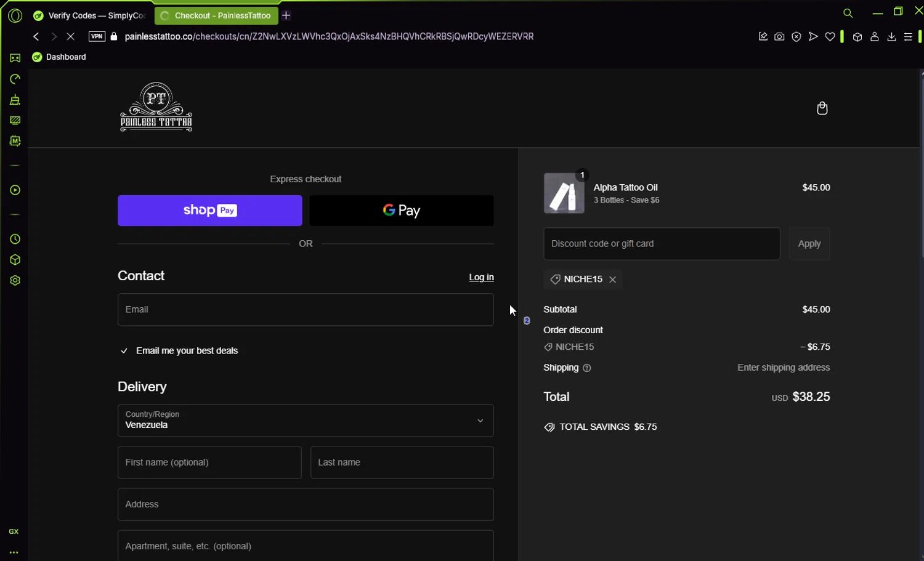Open Easy Setup sliders icon

tap(908, 37)
